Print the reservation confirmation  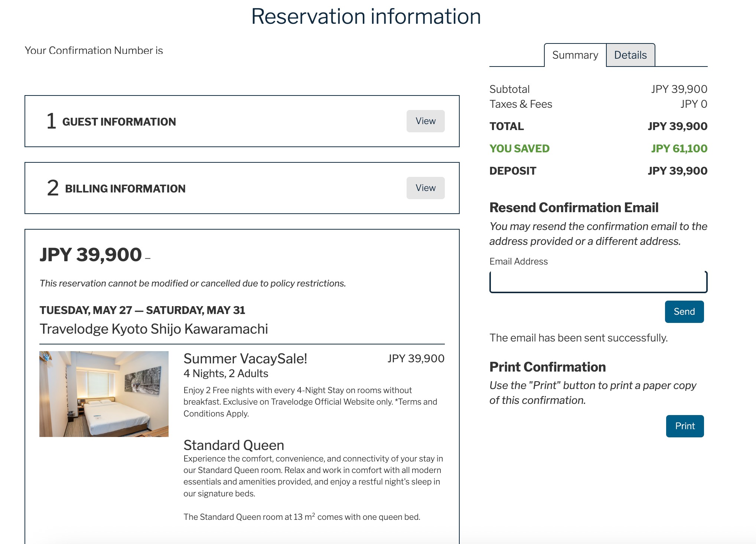685,426
